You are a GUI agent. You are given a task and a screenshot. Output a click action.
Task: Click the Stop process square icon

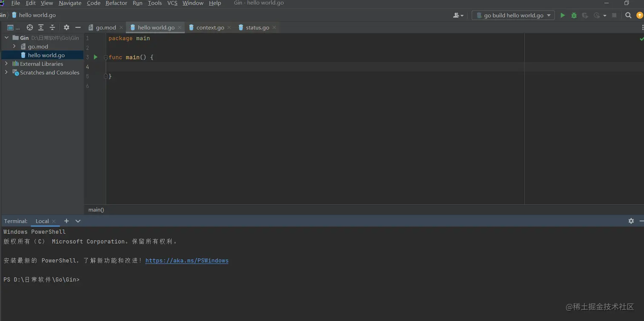click(614, 15)
